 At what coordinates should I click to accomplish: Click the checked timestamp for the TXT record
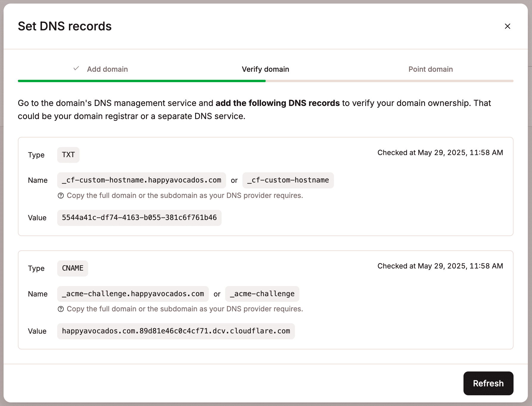(x=440, y=152)
